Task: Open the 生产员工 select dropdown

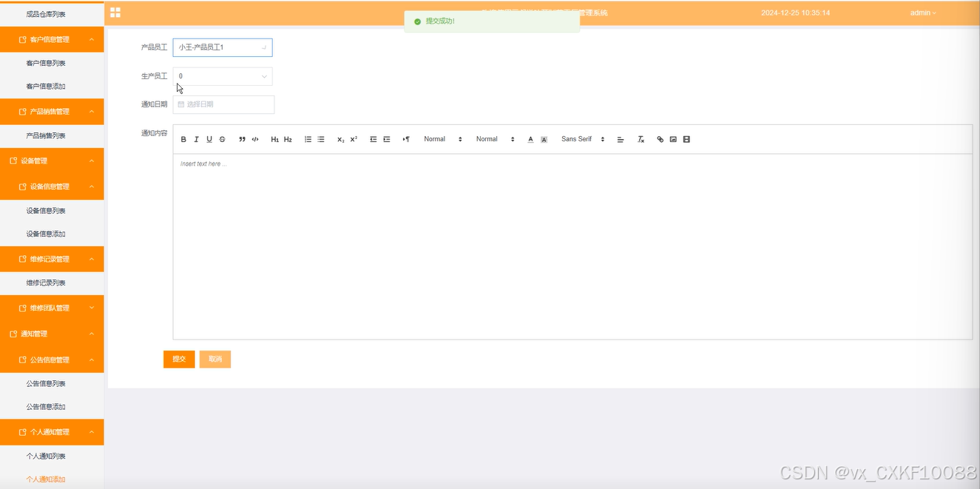Action: pyautogui.click(x=223, y=76)
